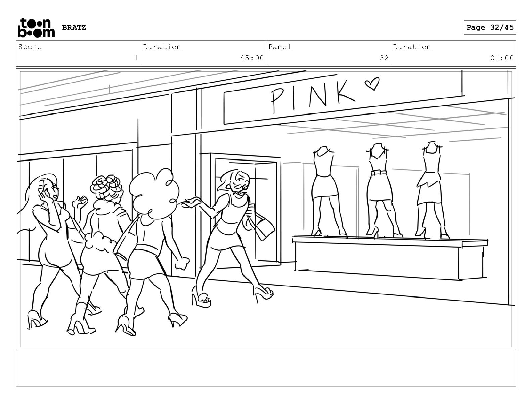The width and height of the screenshot is (532, 411).
Task: Select the 01:00 panel duration value
Action: pyautogui.click(x=502, y=58)
